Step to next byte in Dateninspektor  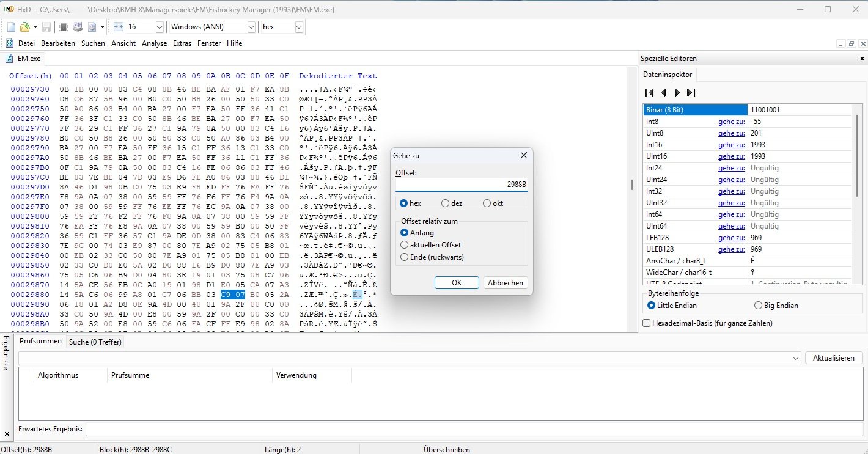(677, 93)
